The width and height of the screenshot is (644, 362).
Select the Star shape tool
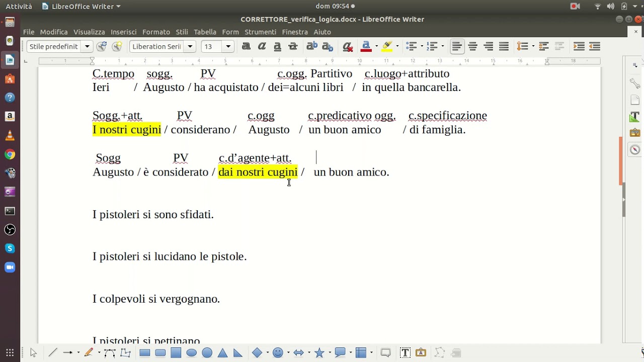tap(319, 352)
